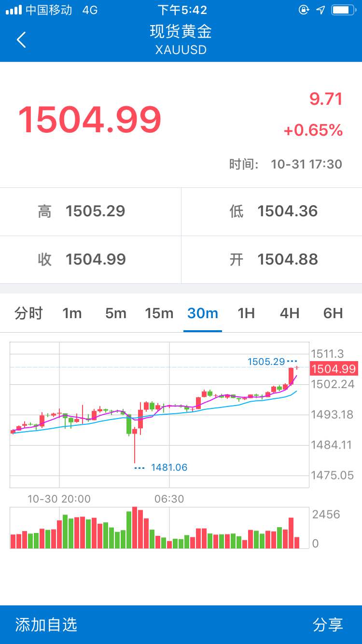Tap the open value 1504.88
The height and width of the screenshot is (644, 362).
coord(288,260)
